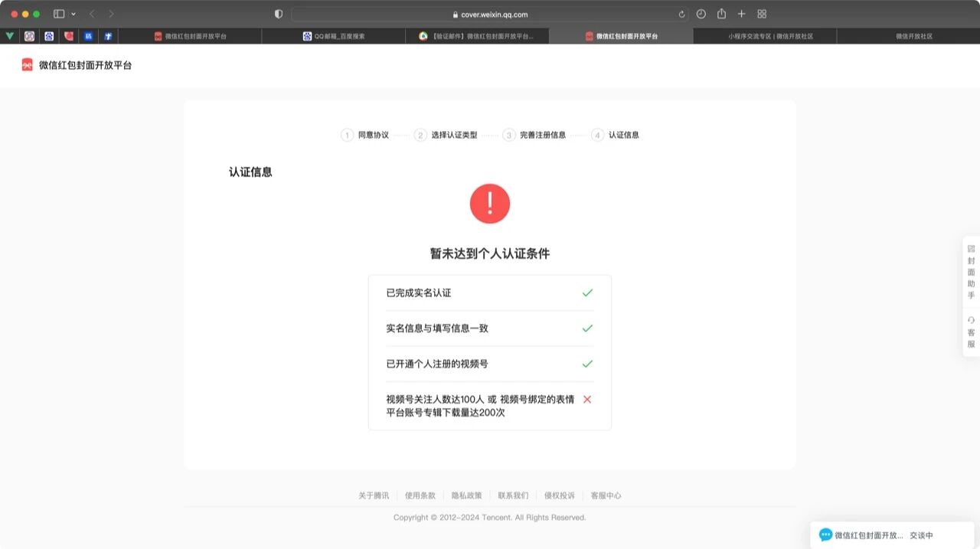Viewport: 980px width, 549px height.
Task: Open the pinned Vue tab
Action: (x=9, y=36)
